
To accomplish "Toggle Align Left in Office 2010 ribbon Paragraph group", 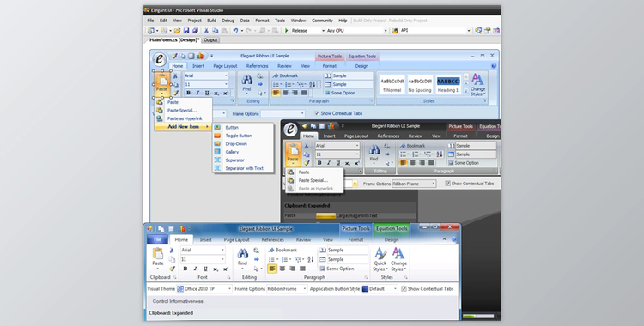I will [x=272, y=269].
